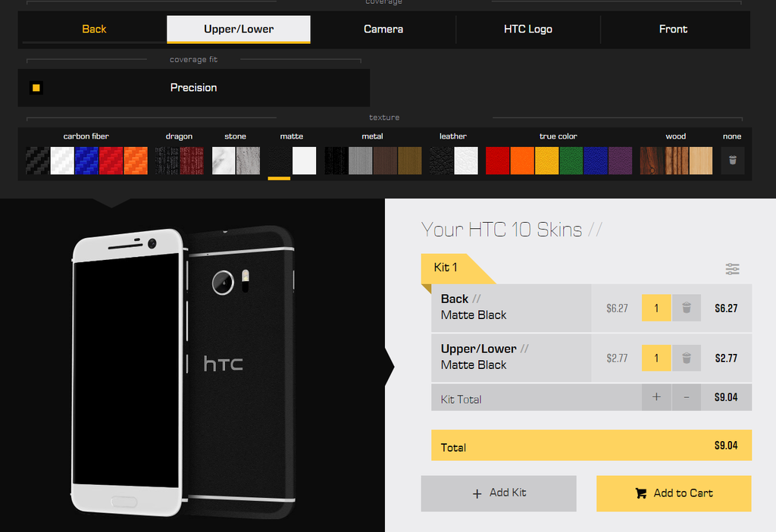Select gray concrete stone texture

pos(248,161)
